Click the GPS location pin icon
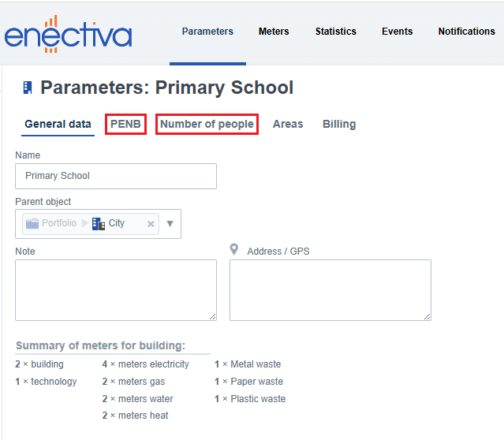 (234, 250)
